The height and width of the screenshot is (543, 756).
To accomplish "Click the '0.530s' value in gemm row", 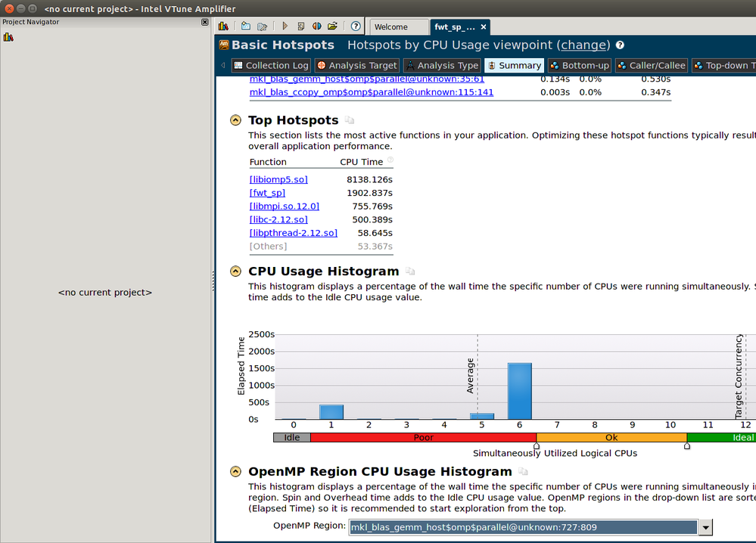I will pos(655,79).
